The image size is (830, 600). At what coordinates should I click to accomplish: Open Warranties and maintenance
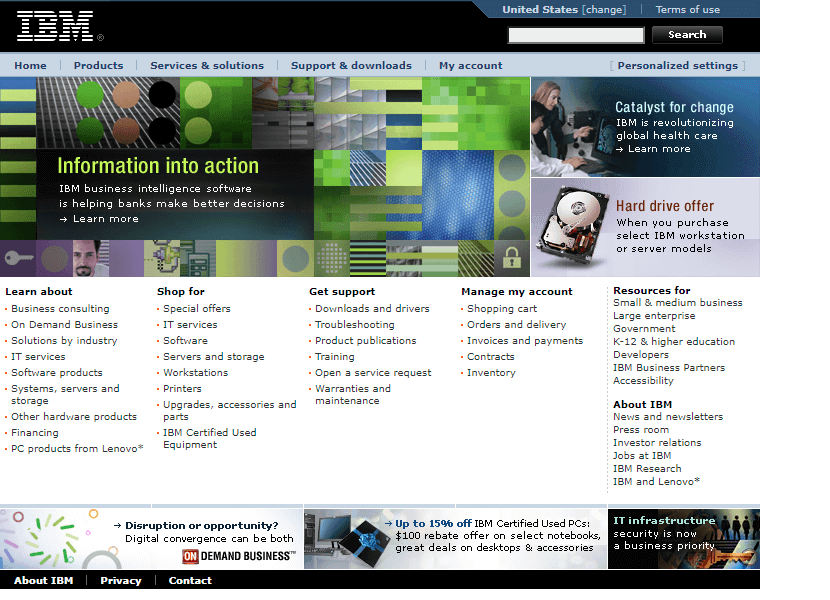(x=353, y=395)
